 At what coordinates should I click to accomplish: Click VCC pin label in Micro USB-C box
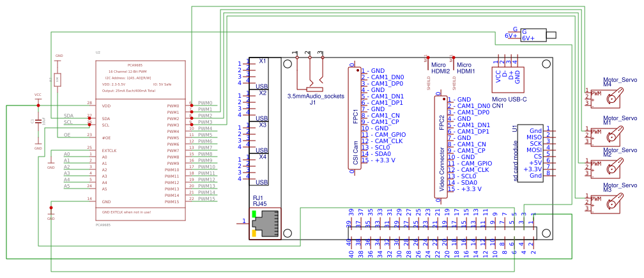498,77
